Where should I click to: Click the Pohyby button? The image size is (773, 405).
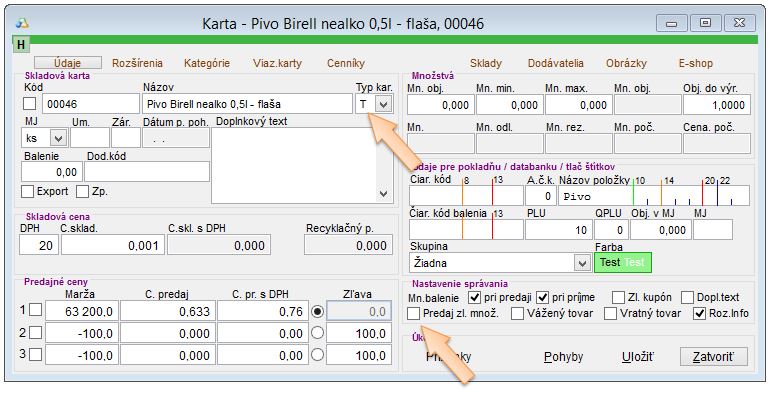563,357
